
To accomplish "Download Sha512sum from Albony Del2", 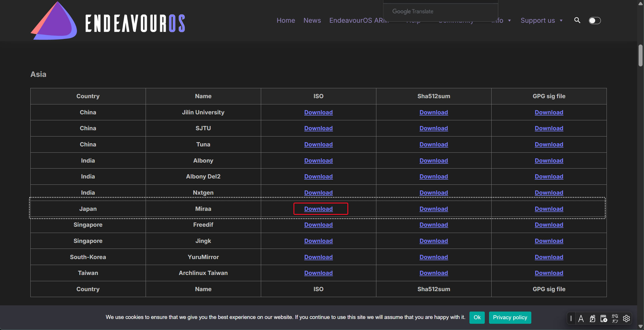I will (x=434, y=176).
